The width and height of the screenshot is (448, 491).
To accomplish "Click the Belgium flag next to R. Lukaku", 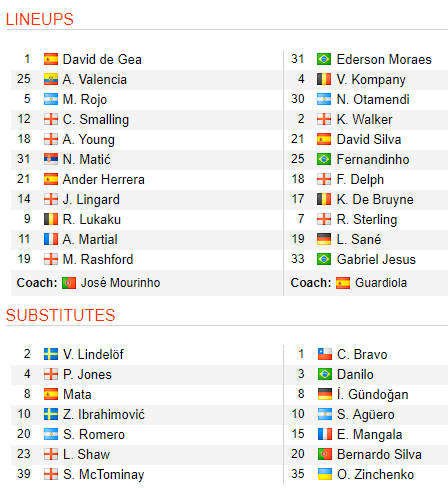I will click(x=51, y=219).
